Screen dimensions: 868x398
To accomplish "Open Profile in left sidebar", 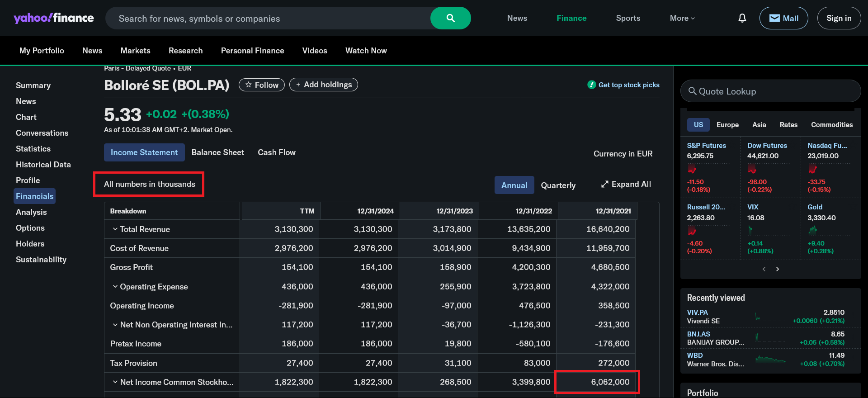I will point(28,180).
